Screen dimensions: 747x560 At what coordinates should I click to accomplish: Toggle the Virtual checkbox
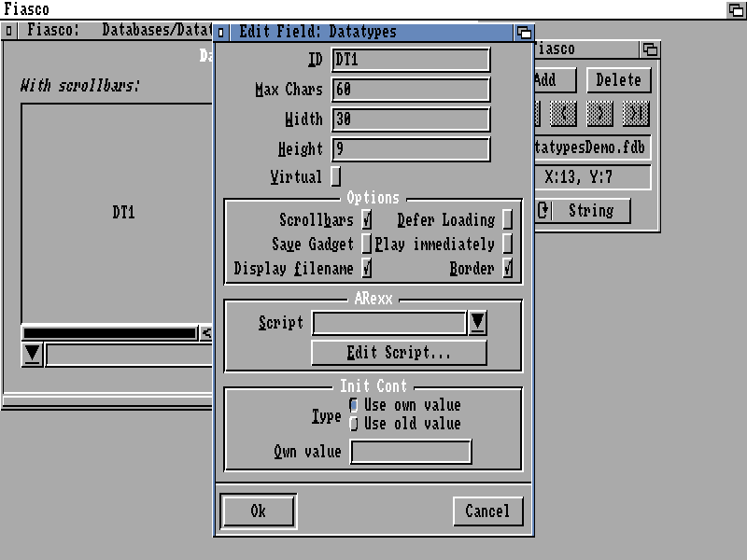click(336, 176)
